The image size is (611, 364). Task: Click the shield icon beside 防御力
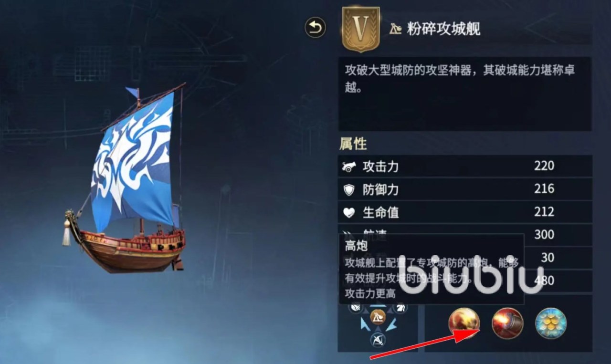(x=349, y=190)
